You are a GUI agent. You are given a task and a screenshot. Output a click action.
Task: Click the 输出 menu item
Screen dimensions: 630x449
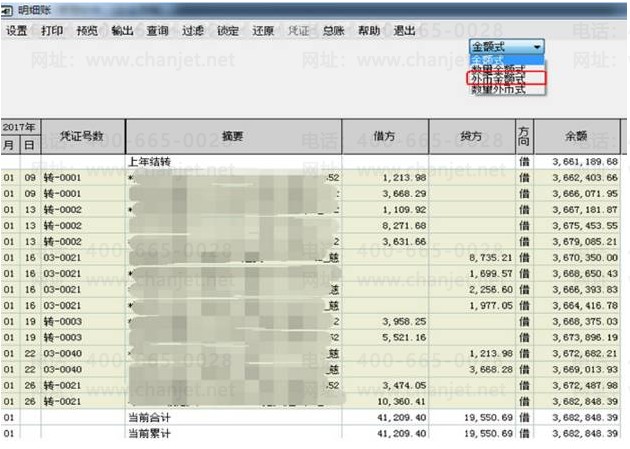point(123,31)
